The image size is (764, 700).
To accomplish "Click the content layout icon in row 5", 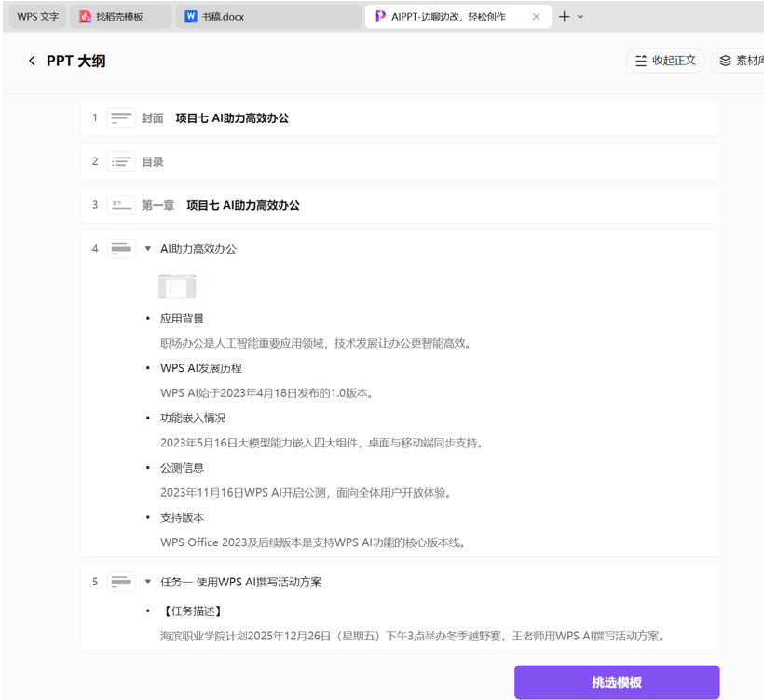I will (121, 582).
